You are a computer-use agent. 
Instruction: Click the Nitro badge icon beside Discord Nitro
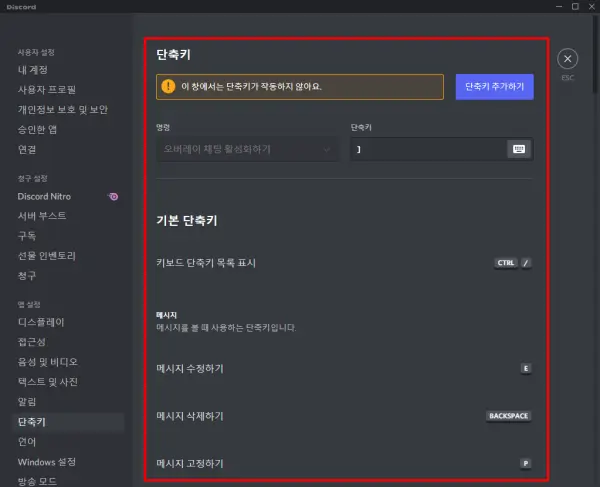pyautogui.click(x=113, y=197)
